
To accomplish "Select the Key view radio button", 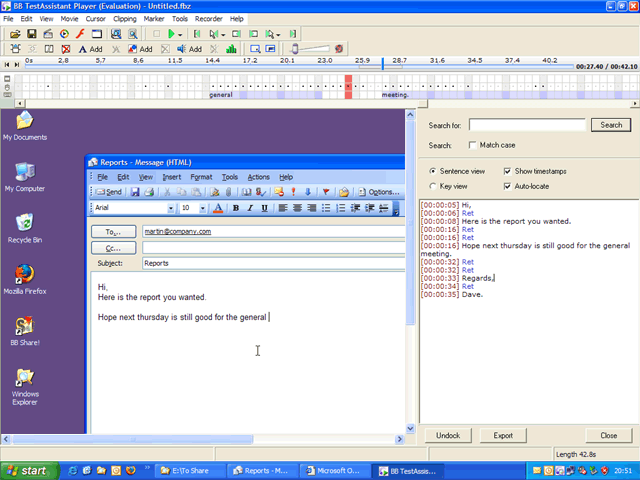I will tap(432, 186).
